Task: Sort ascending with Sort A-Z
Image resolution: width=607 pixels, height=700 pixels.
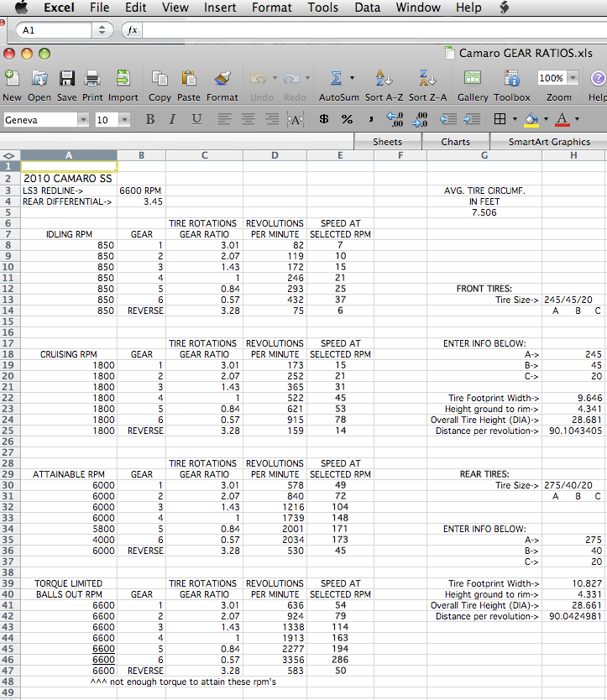Action: click(x=382, y=79)
